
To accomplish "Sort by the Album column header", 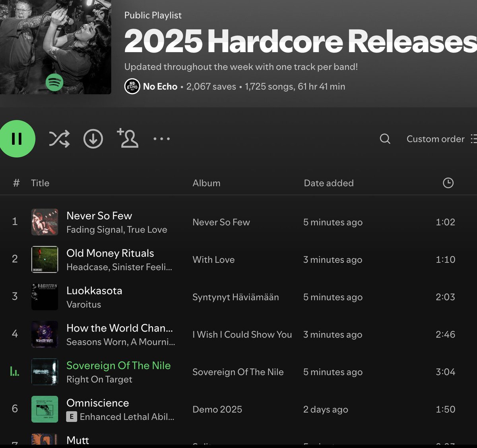I will coord(206,183).
